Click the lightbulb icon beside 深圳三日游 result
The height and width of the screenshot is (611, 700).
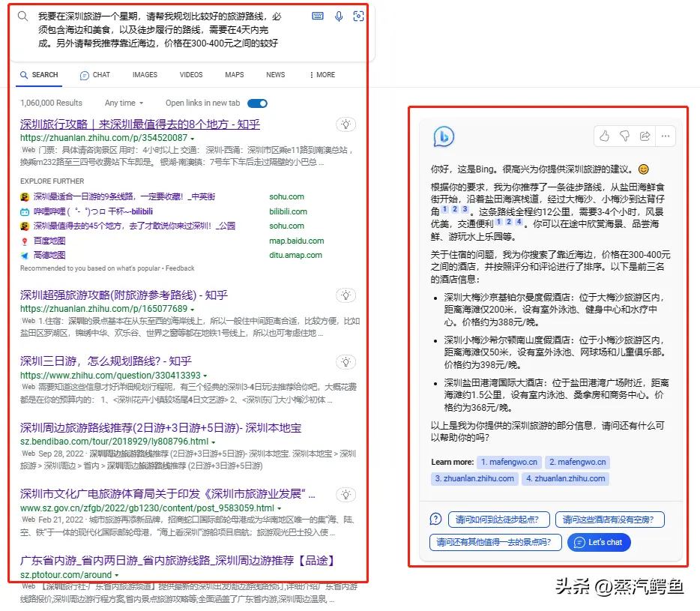click(346, 362)
